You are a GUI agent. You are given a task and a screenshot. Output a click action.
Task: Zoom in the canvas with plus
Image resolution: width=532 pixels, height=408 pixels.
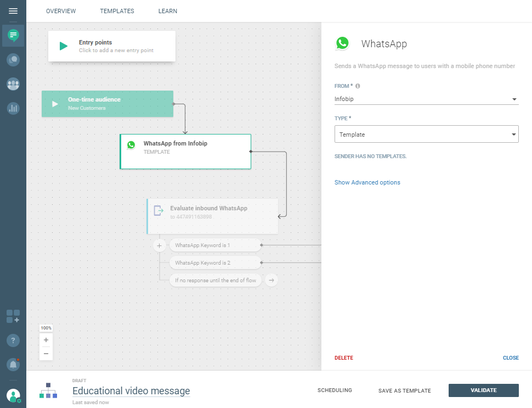pyautogui.click(x=46, y=340)
